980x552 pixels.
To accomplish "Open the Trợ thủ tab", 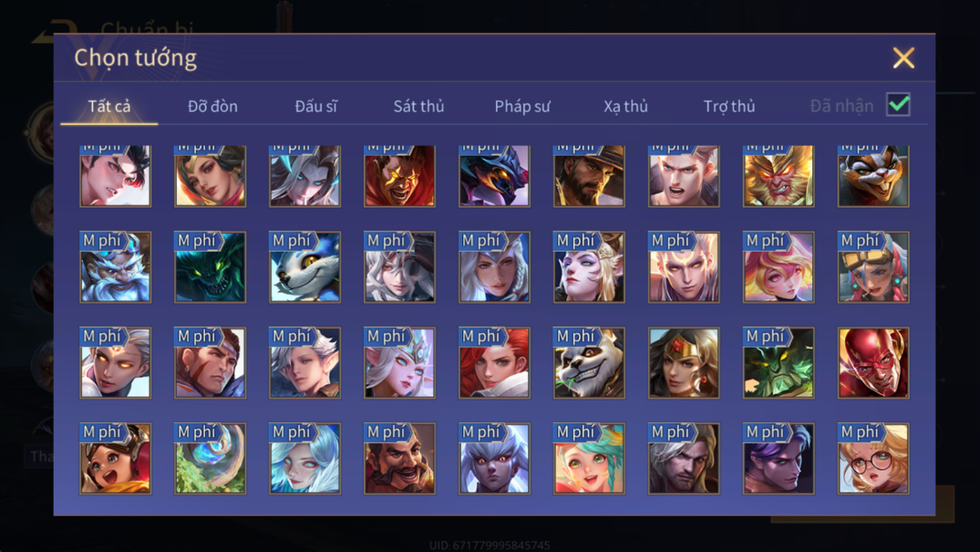I will (729, 106).
